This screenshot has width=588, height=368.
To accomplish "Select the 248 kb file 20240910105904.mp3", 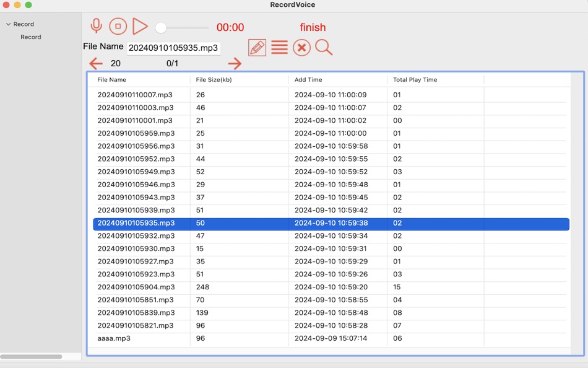I will 331,287.
